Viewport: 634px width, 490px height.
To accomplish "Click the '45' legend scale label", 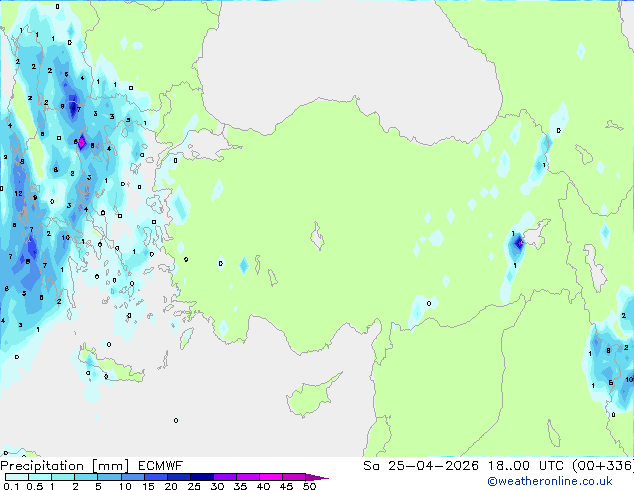I will coord(286,486).
